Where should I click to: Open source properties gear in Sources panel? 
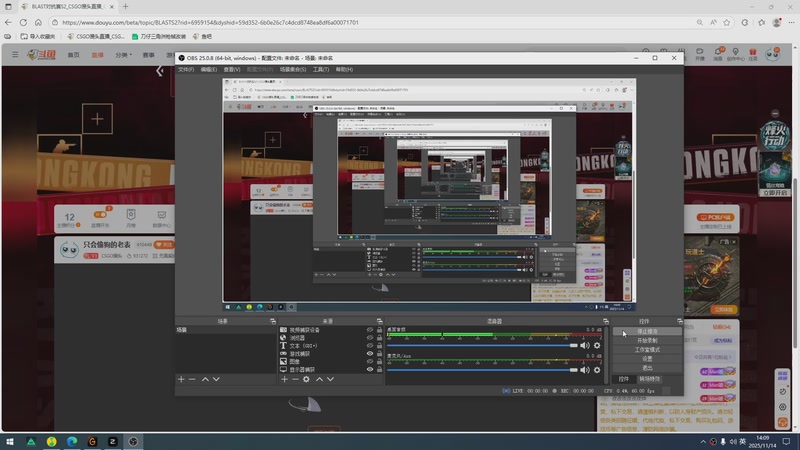pos(306,379)
